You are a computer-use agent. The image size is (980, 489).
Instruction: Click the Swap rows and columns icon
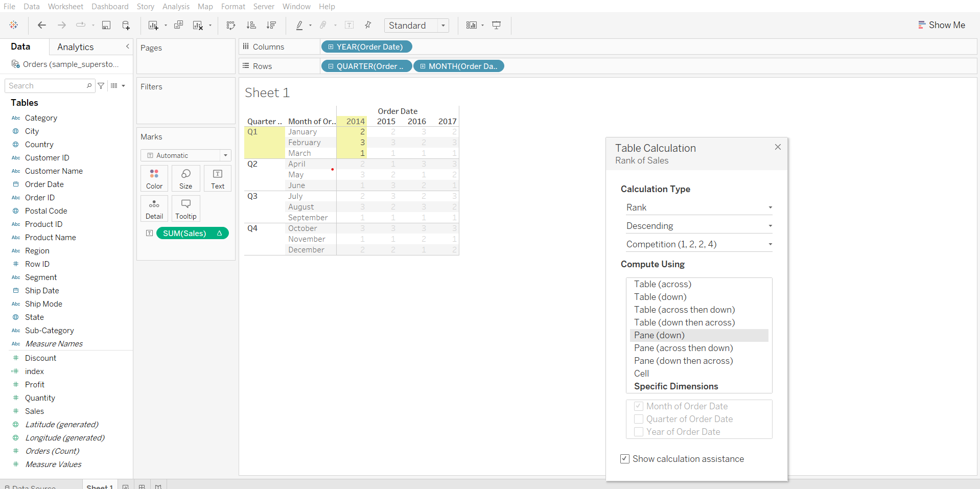pyautogui.click(x=231, y=25)
